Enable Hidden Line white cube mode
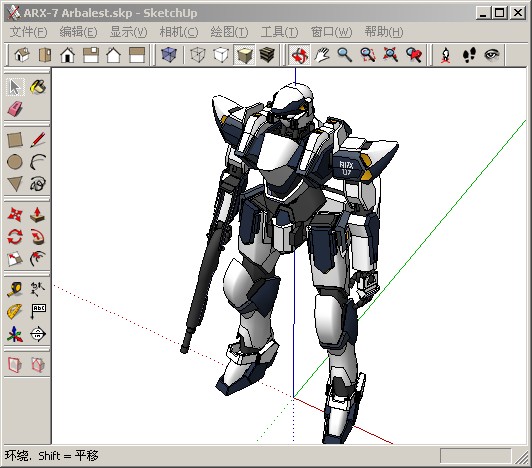532x468 pixels. coord(221,54)
